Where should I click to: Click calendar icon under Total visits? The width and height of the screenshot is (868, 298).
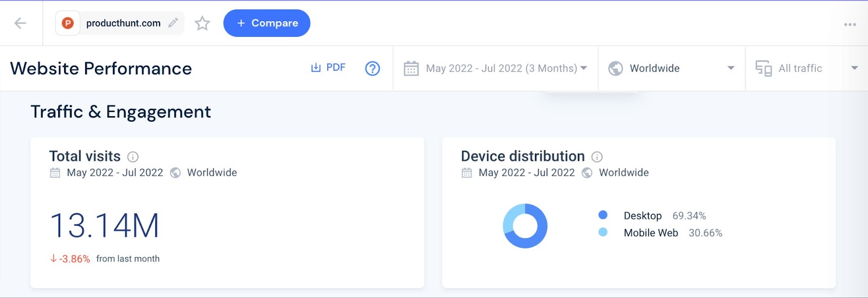pyautogui.click(x=55, y=173)
